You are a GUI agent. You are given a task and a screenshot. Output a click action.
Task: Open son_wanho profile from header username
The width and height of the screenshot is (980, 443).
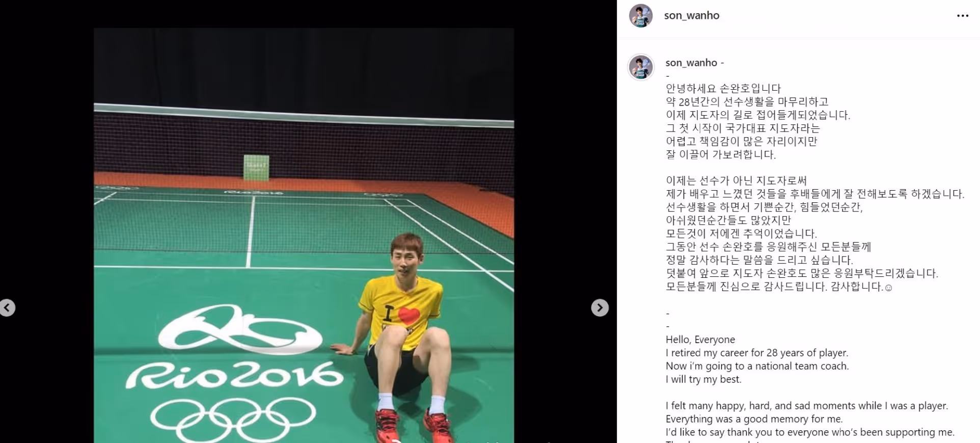[691, 15]
